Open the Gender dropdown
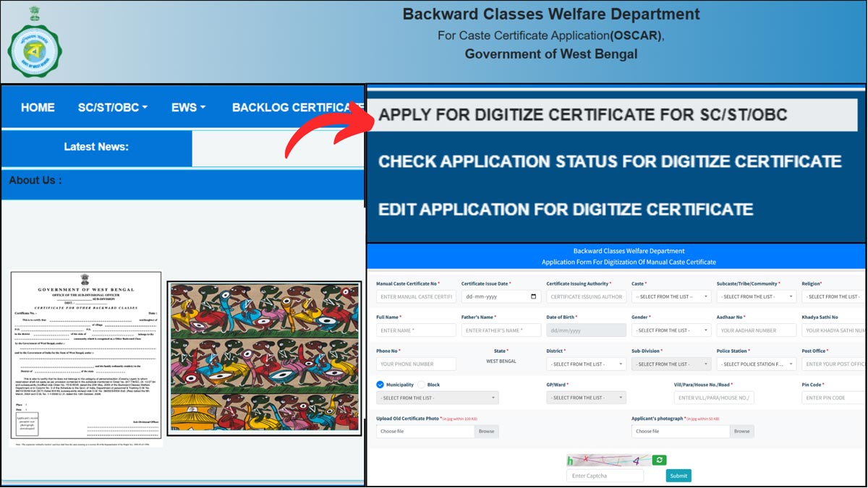Image resolution: width=868 pixels, height=488 pixels. tap(671, 330)
